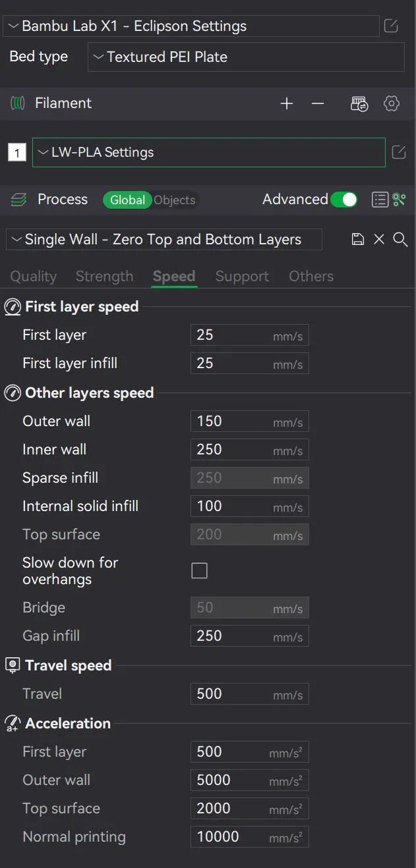416x868 pixels.
Task: Discard preset changes using the X icon
Action: [378, 239]
